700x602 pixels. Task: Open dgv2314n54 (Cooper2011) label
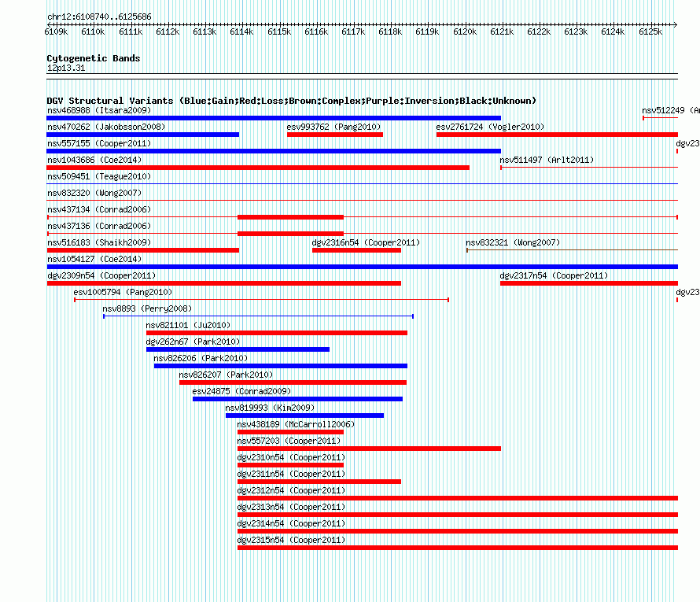coord(291,523)
